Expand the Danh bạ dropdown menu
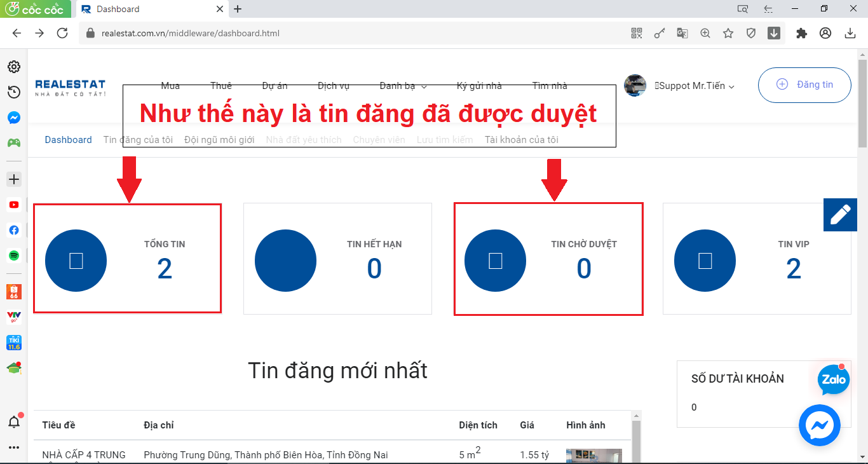The height and width of the screenshot is (464, 868). point(403,86)
